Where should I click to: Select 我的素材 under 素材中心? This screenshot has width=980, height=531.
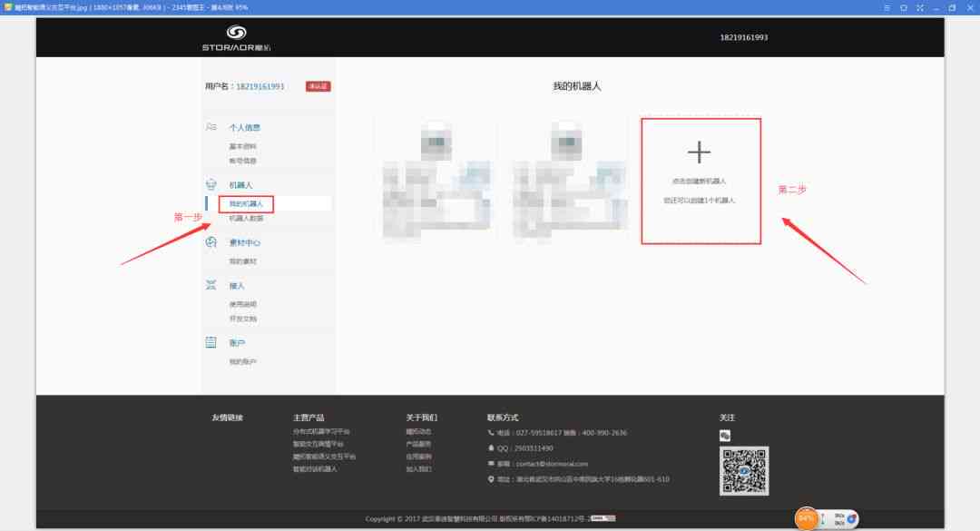tap(242, 261)
